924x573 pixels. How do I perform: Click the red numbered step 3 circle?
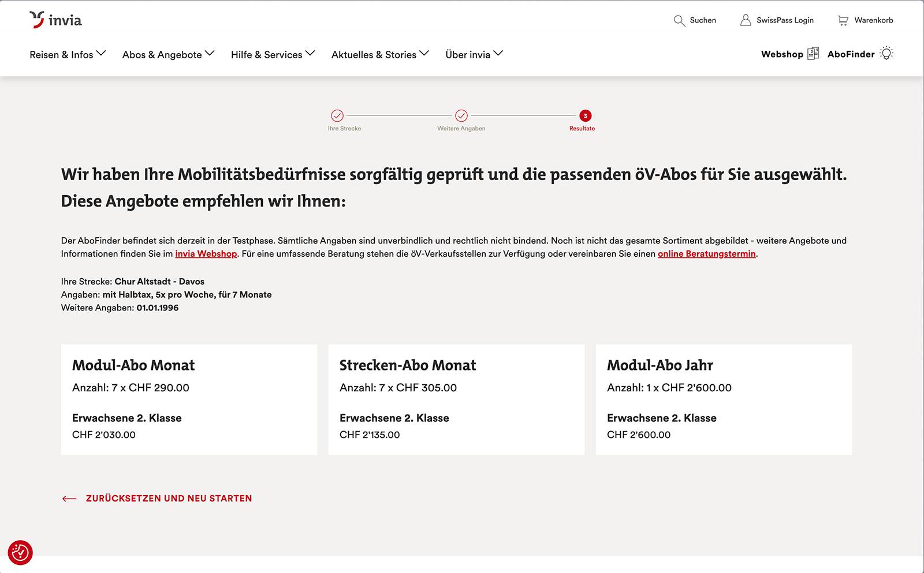(585, 115)
